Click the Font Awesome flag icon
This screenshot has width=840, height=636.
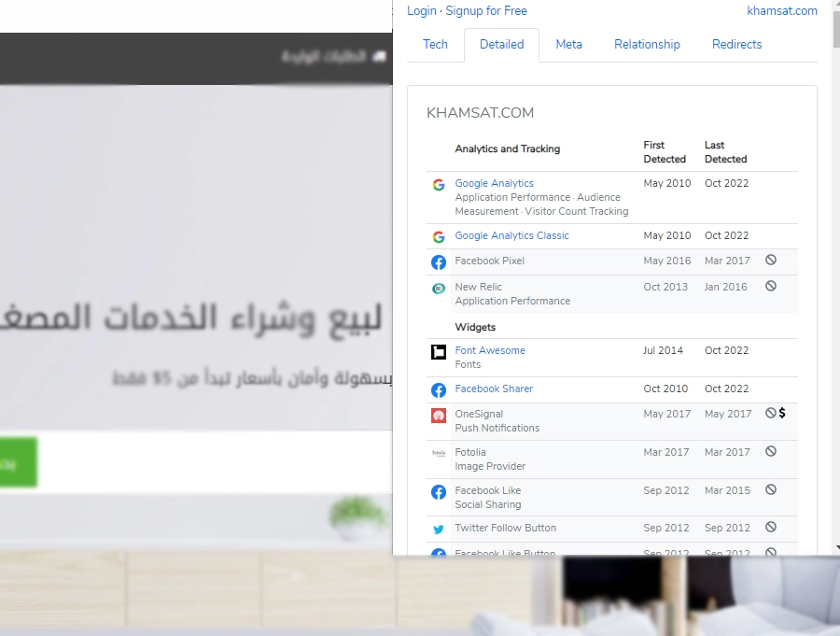pyautogui.click(x=439, y=352)
